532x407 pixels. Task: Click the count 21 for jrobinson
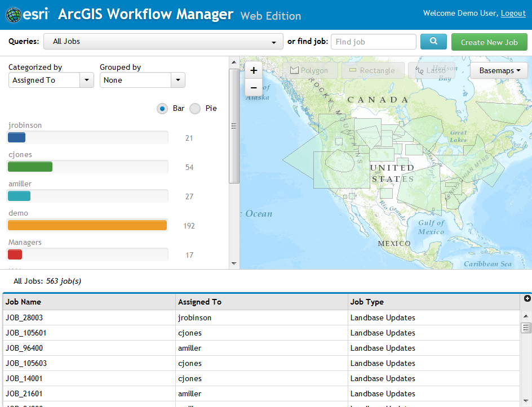pos(189,138)
